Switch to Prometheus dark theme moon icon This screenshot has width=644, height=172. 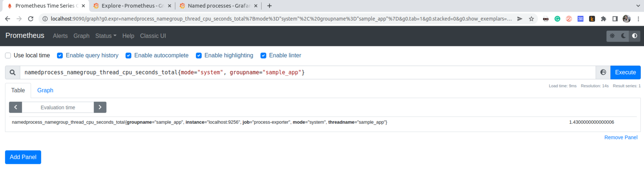tap(623, 36)
